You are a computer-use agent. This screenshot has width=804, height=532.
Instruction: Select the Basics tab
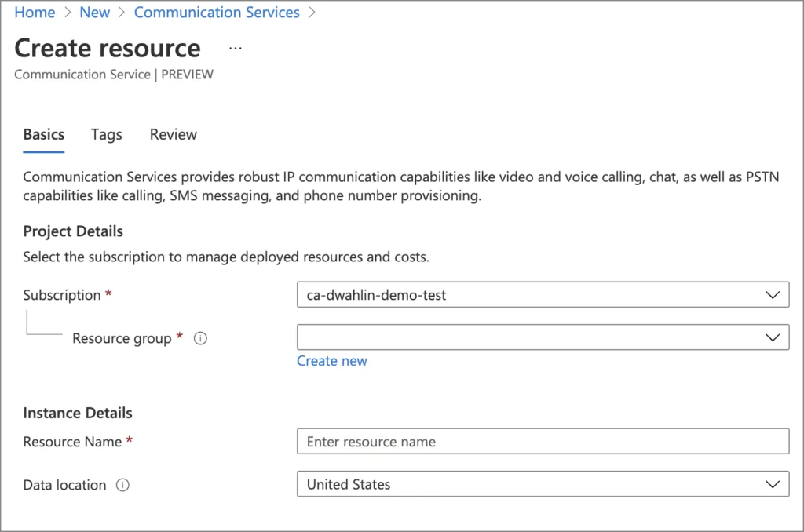[x=44, y=134]
